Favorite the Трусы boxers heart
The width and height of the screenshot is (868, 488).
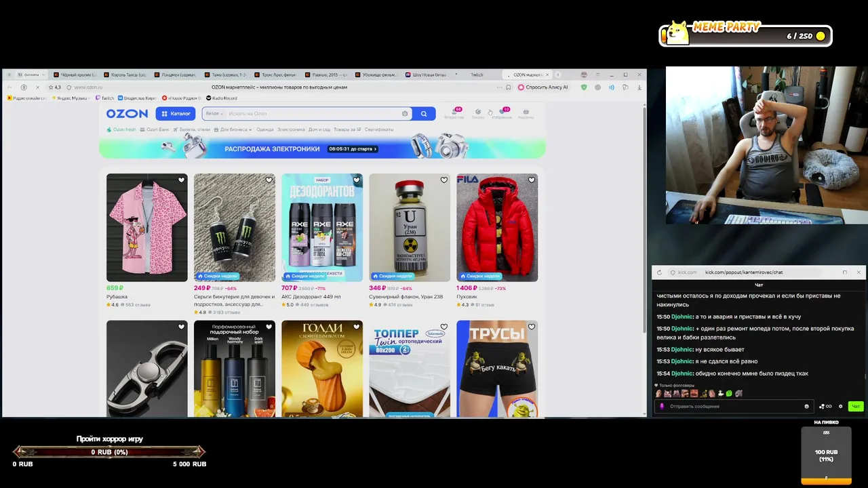(531, 327)
